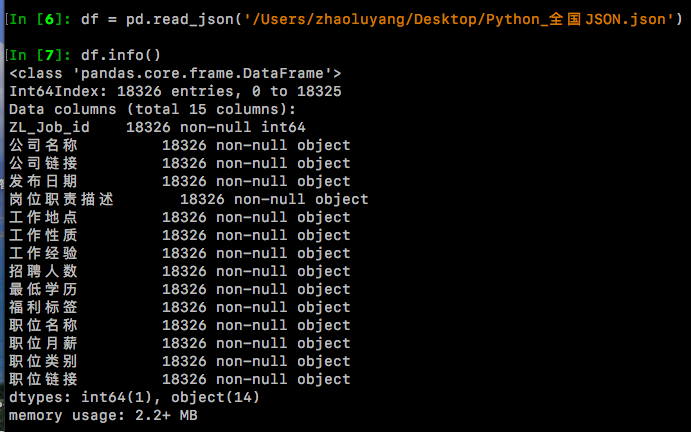The width and height of the screenshot is (691, 432).
Task: Click the In [7] prompt label
Action: [39, 56]
